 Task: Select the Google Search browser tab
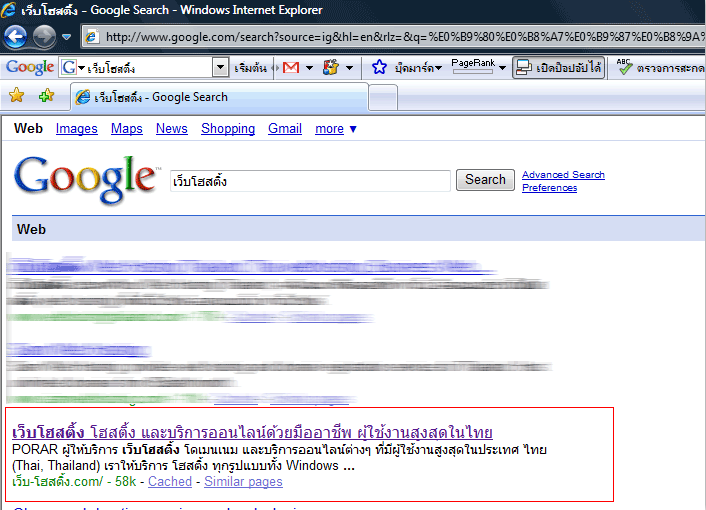219,97
